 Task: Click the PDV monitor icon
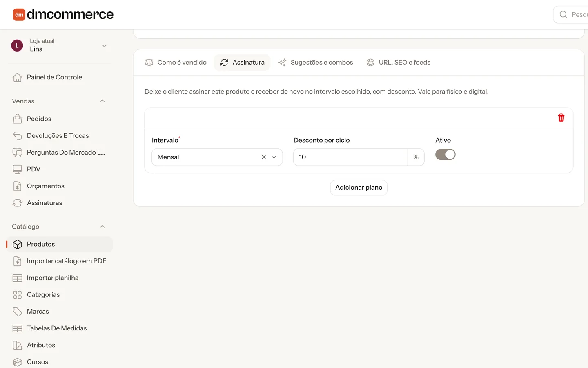(17, 169)
